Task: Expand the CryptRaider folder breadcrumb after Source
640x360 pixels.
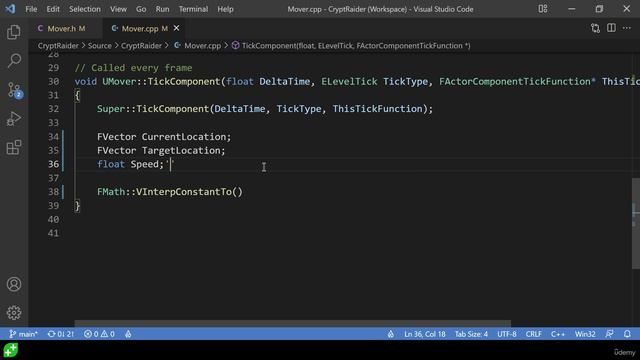Action: (141, 46)
